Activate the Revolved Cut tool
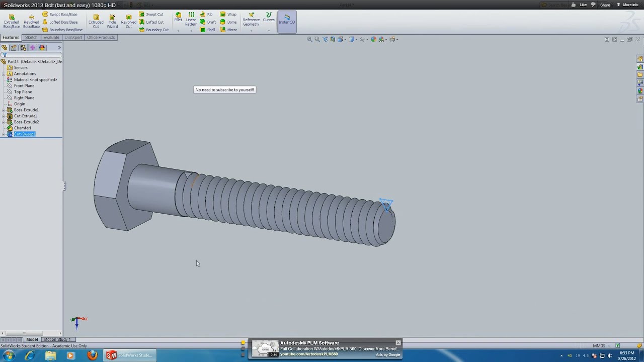Screen dimensions: 644x362 click(129, 21)
